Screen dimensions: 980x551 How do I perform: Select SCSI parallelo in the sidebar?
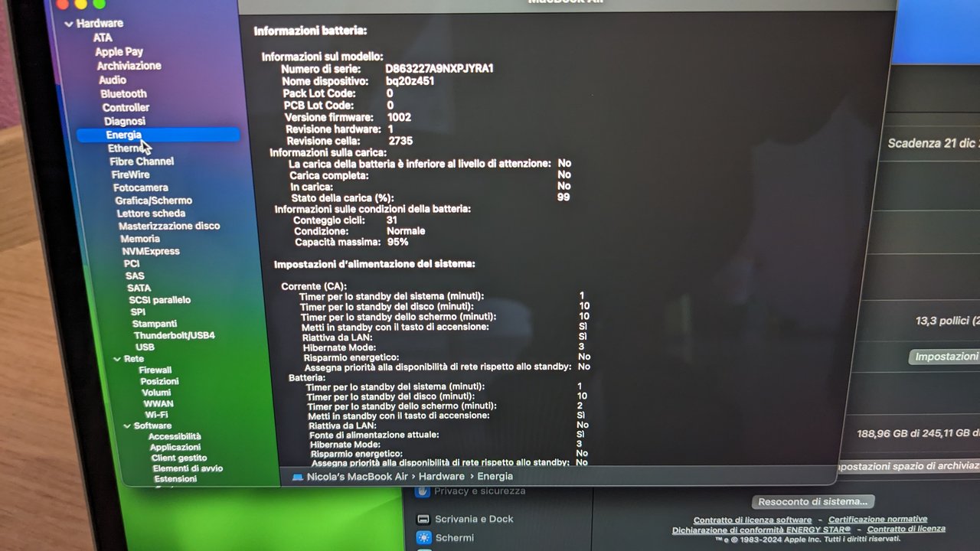(x=160, y=300)
